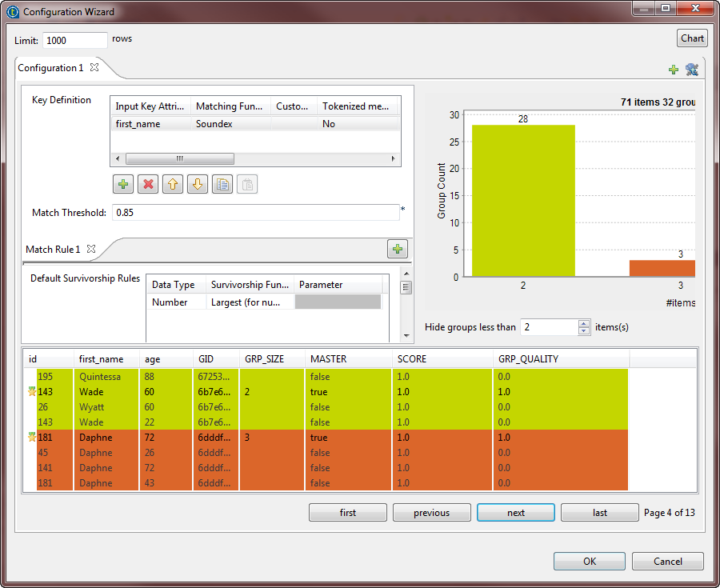This screenshot has height=588, width=720.
Task: Select the Configuration 1 tab
Action: point(50,68)
